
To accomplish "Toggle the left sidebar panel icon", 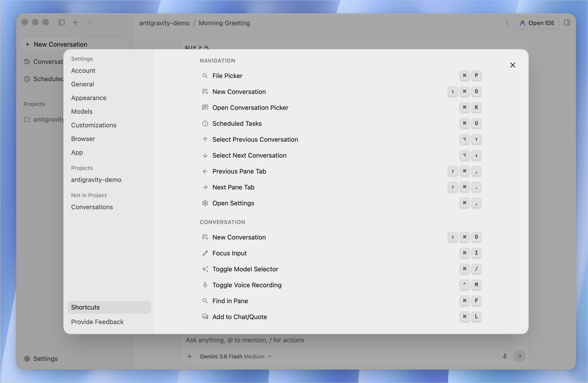I will click(62, 23).
